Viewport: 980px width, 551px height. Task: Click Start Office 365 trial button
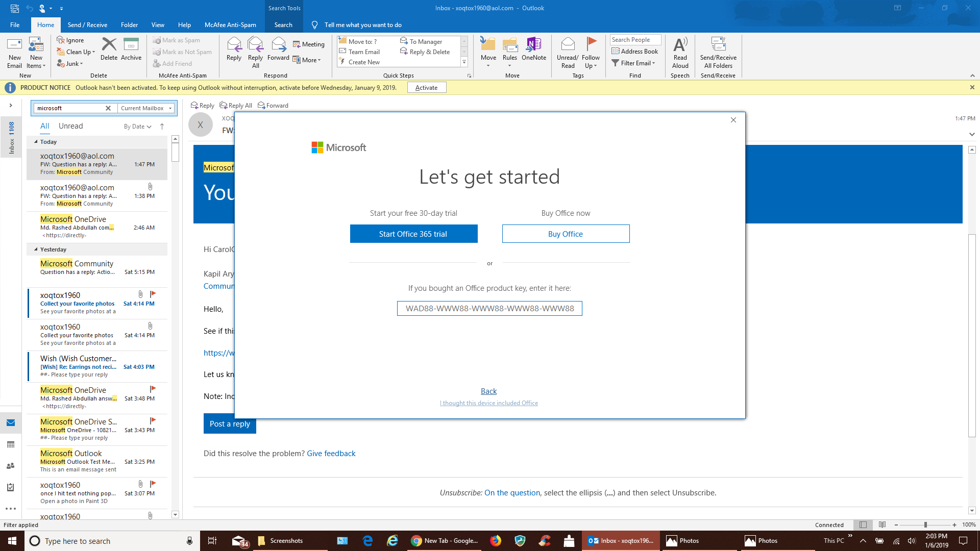(x=413, y=234)
